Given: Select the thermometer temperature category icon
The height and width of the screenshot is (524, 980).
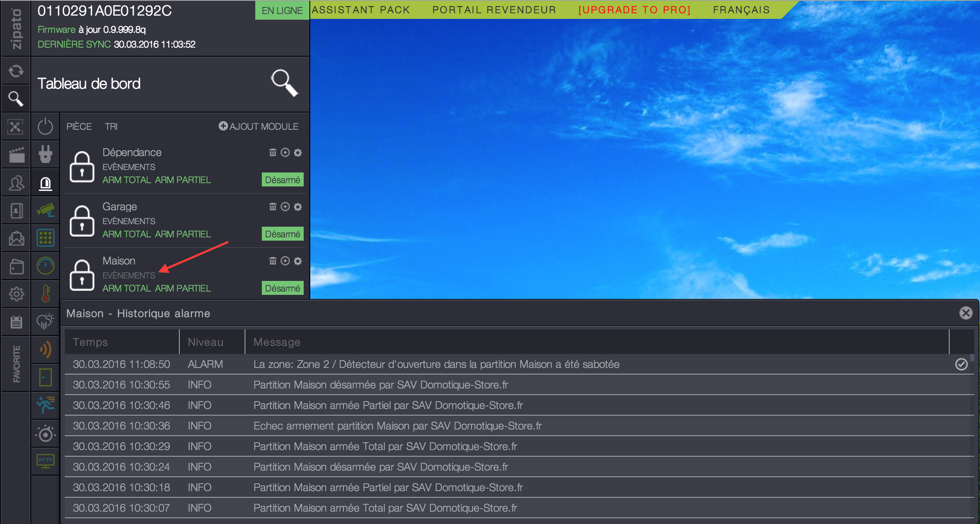Looking at the screenshot, I should point(46,293).
